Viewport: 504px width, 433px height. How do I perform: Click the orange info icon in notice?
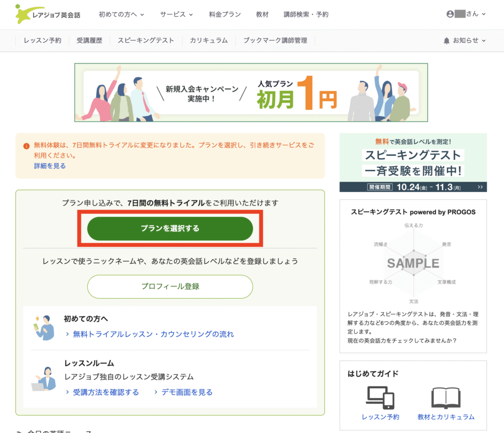(26, 146)
